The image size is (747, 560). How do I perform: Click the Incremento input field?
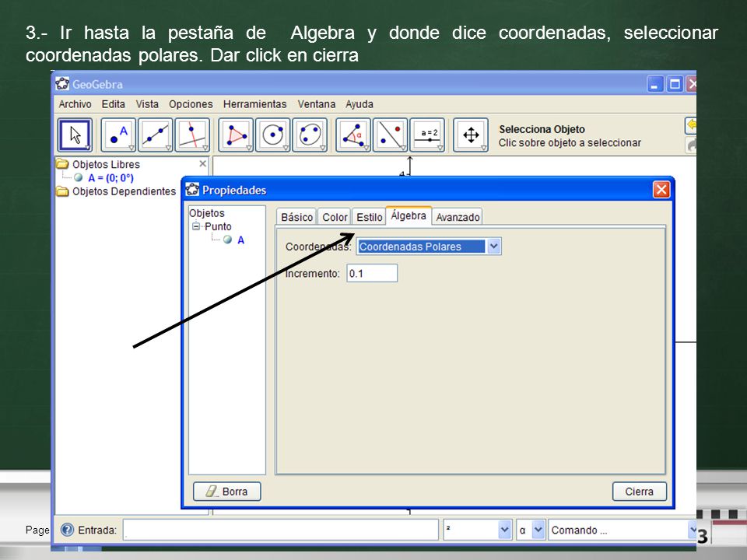[372, 273]
